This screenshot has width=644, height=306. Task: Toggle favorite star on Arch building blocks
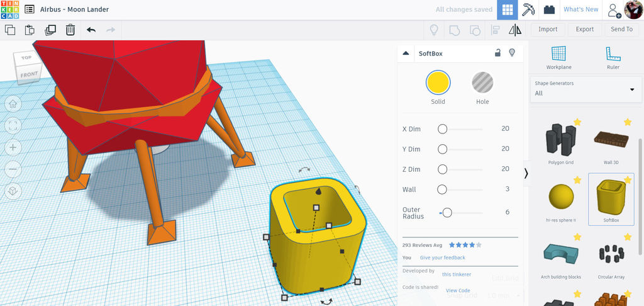pyautogui.click(x=577, y=237)
